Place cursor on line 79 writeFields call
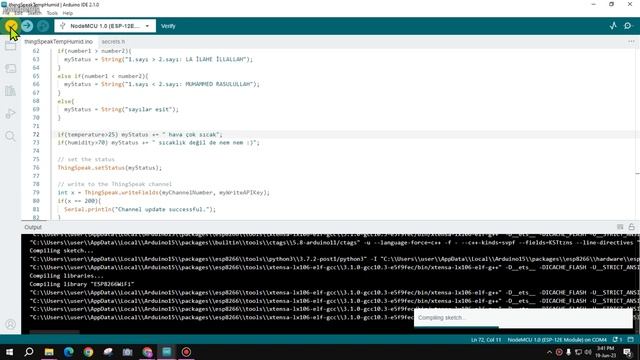The image size is (640, 360). point(163,193)
